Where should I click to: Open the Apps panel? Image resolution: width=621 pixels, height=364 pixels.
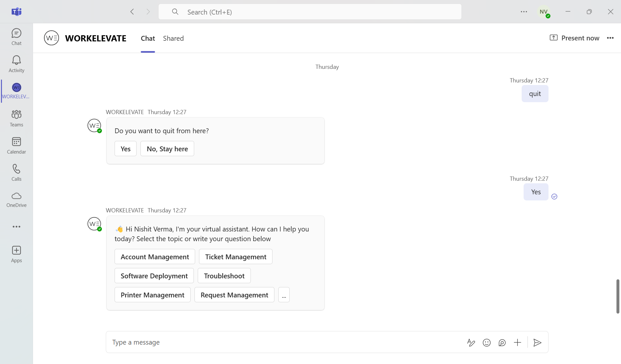point(16,254)
